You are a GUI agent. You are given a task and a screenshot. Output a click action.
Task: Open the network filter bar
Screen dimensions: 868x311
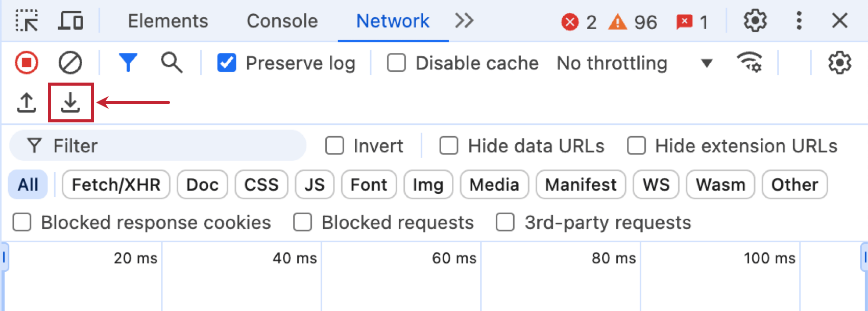point(128,63)
